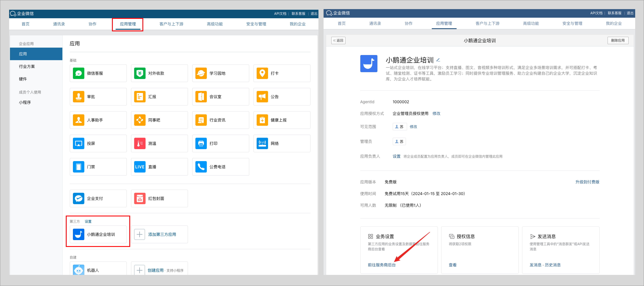Open the 学习园地 app icon
Image resolution: width=644 pixels, height=286 pixels.
tap(201, 73)
